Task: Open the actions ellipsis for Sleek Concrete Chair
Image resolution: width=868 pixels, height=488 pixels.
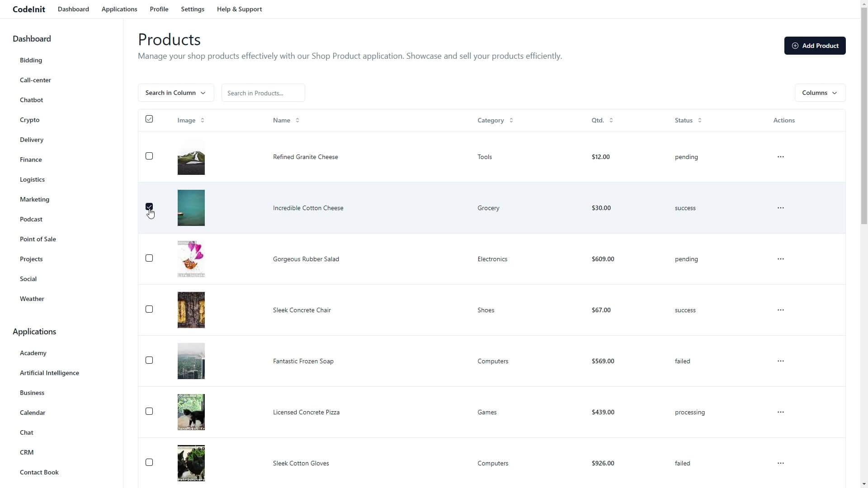Action: (x=780, y=310)
